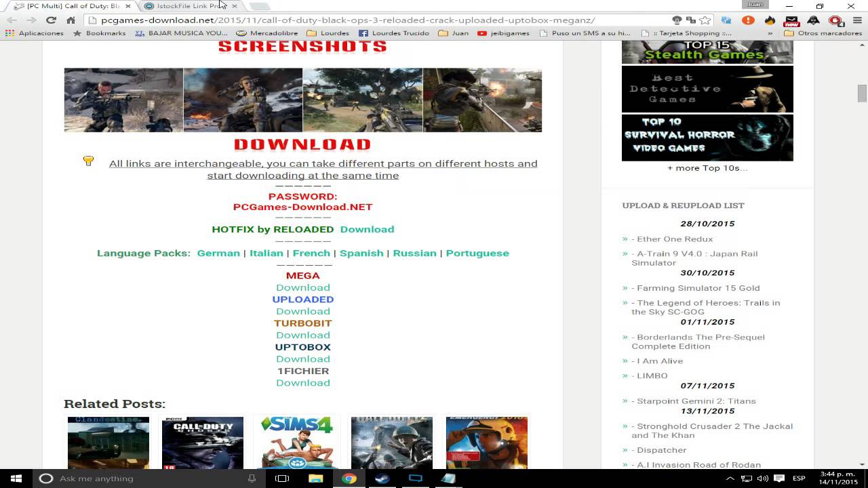Screen dimensions: 868x488
Task: Click the Chrome taskbar icon
Action: click(x=349, y=479)
